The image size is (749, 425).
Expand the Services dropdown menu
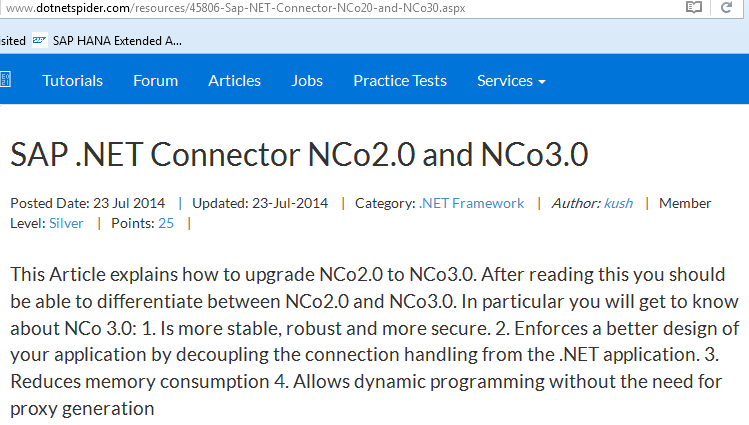pos(511,81)
